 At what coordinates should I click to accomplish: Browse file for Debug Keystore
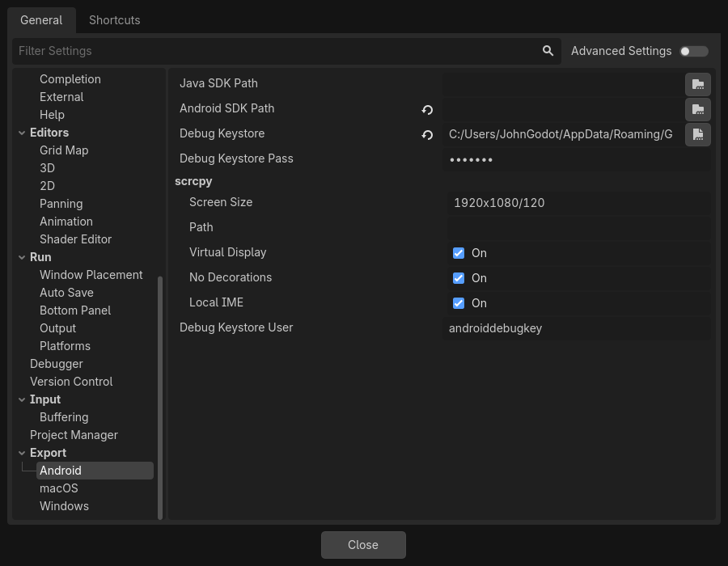click(x=698, y=134)
